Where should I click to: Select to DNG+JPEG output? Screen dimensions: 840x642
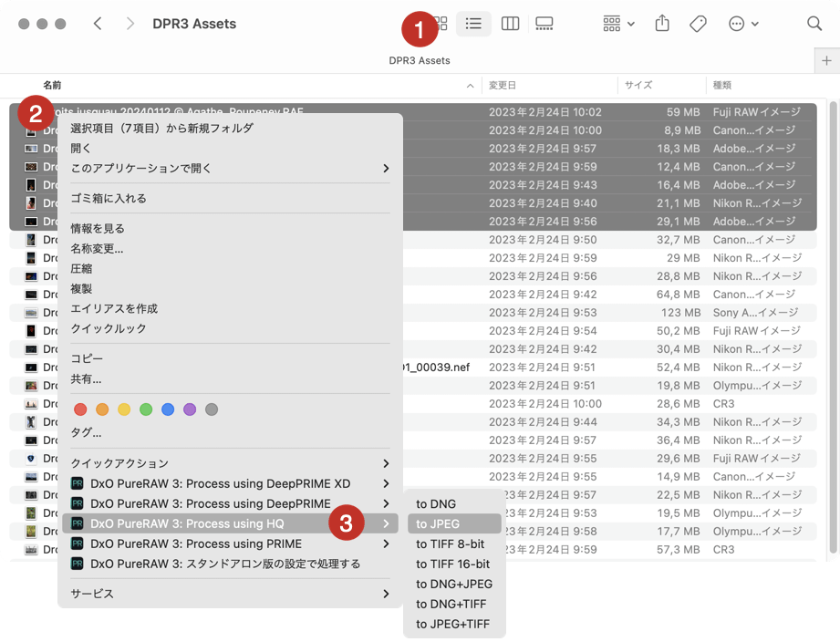(454, 585)
